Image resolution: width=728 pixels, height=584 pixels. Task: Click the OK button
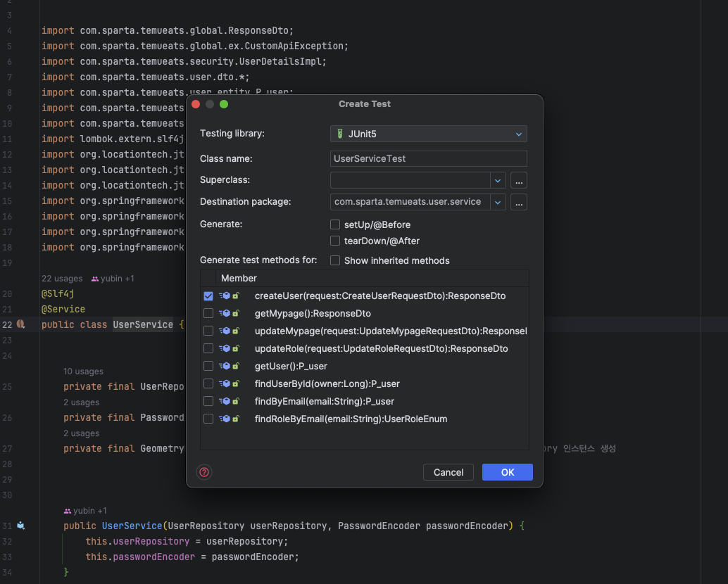508,472
